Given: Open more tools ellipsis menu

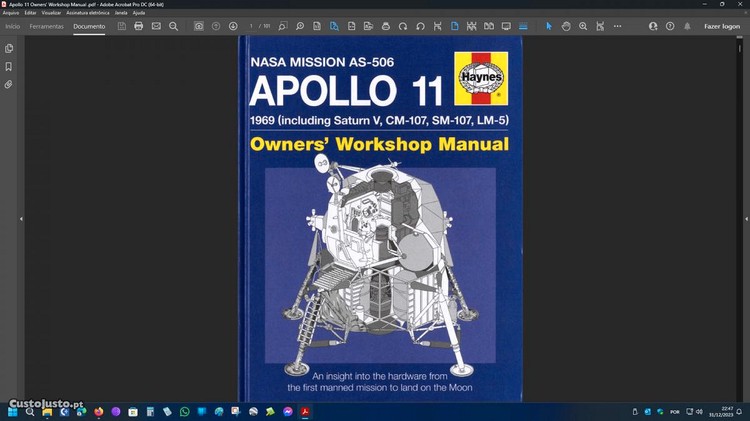Looking at the screenshot, I should [x=617, y=26].
